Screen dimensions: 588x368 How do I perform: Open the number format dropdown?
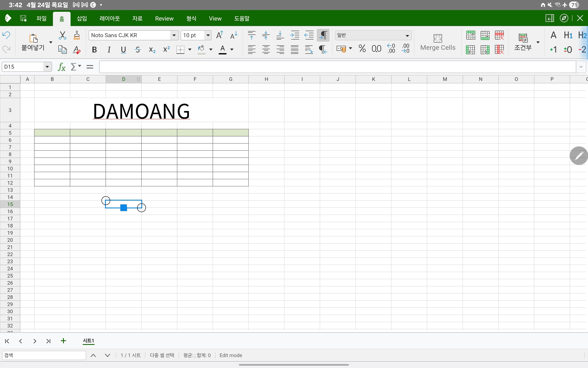(x=407, y=35)
